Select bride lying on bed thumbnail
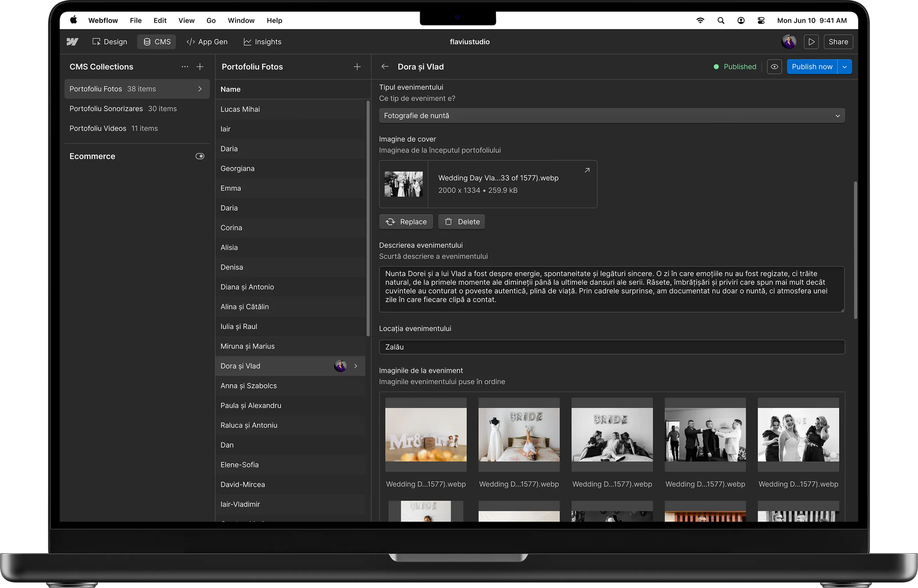The height and width of the screenshot is (588, 918). tap(518, 435)
